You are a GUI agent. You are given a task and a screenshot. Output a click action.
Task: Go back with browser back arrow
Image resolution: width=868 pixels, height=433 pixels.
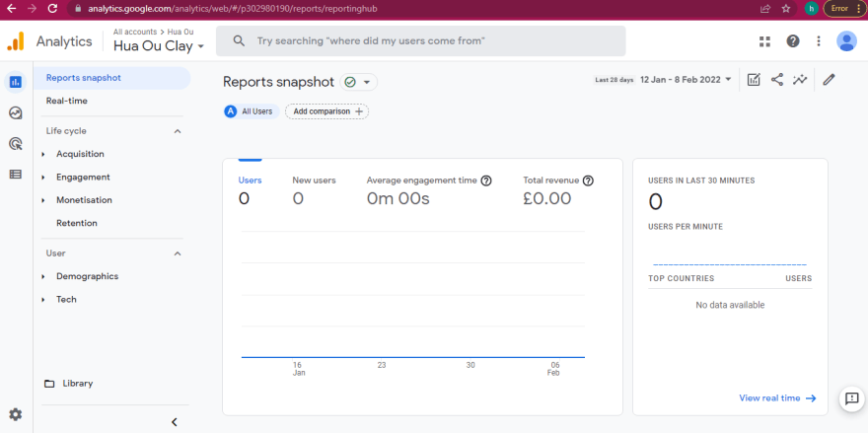(x=11, y=9)
